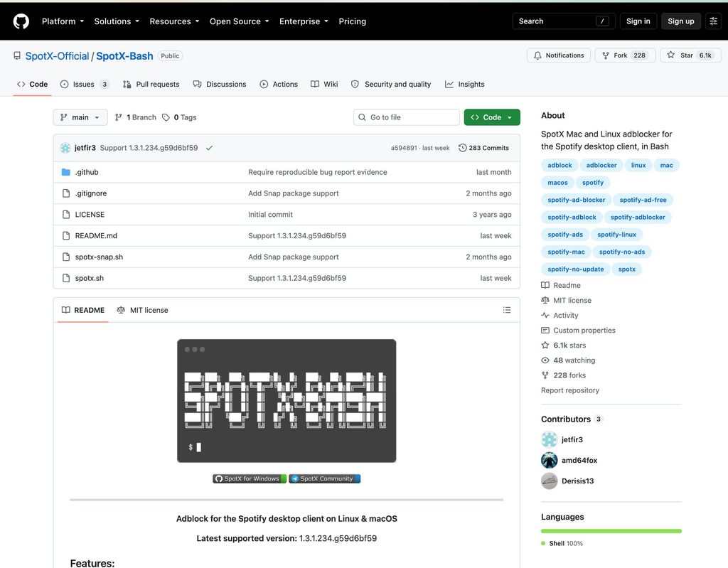Click the SpotX-Bash terminal banner image
Screen dimensions: 728x568
(287, 401)
